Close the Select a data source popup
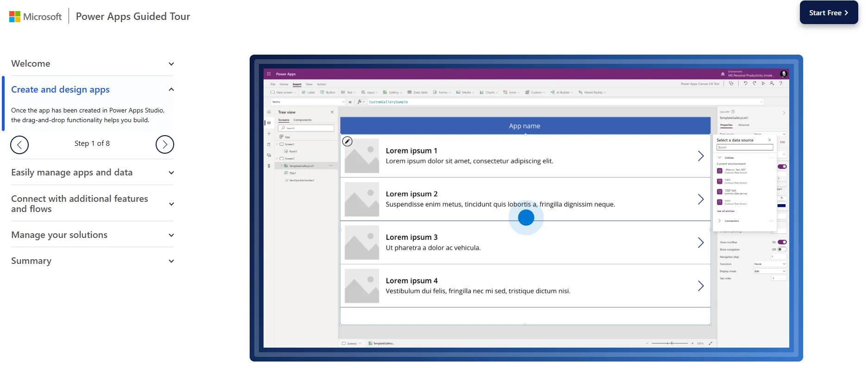The image size is (868, 368). (x=770, y=140)
